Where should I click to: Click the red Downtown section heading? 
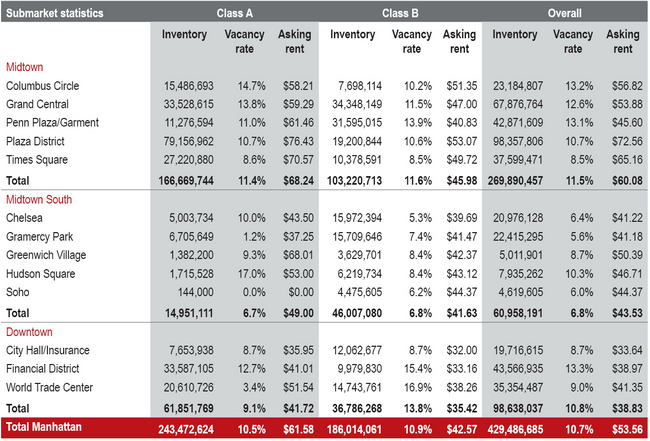coord(31,331)
